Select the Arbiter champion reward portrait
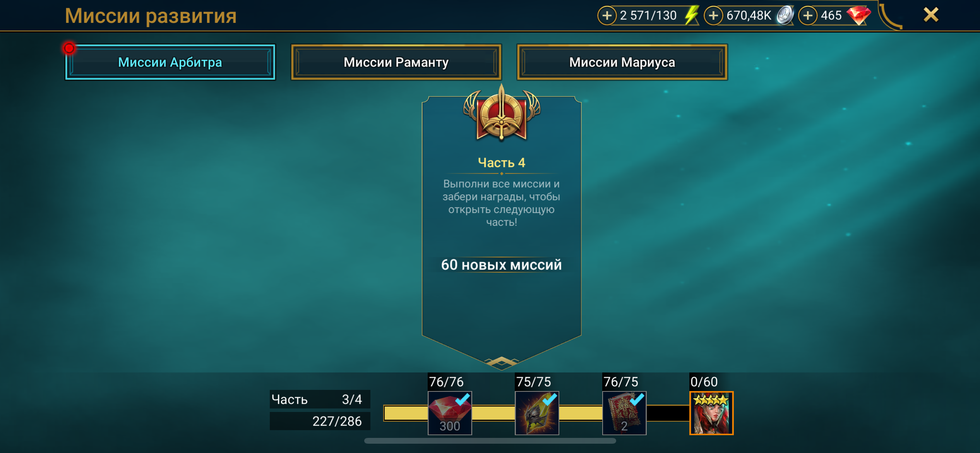Viewport: 980px width, 453px height. coord(711,413)
